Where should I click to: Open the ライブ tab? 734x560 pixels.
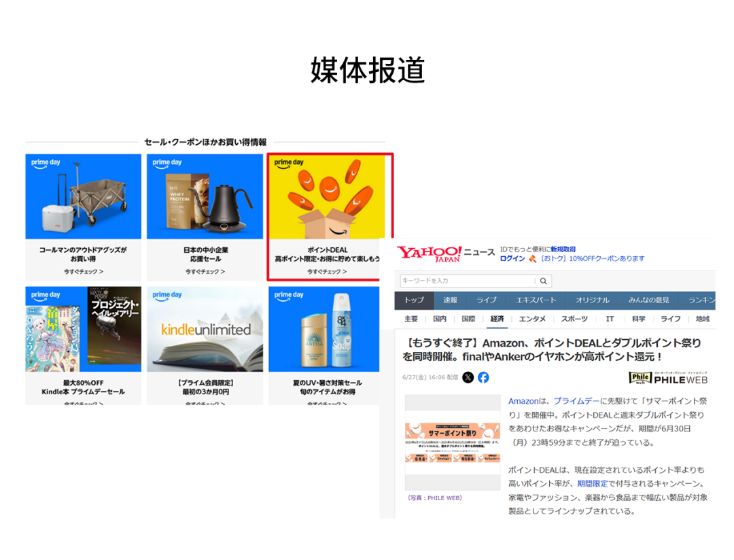click(x=487, y=300)
